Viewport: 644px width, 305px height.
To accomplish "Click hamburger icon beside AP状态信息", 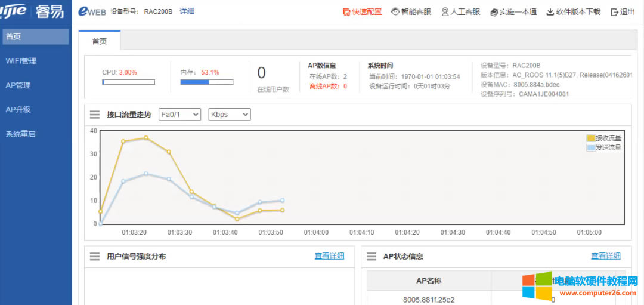I will 371,257.
